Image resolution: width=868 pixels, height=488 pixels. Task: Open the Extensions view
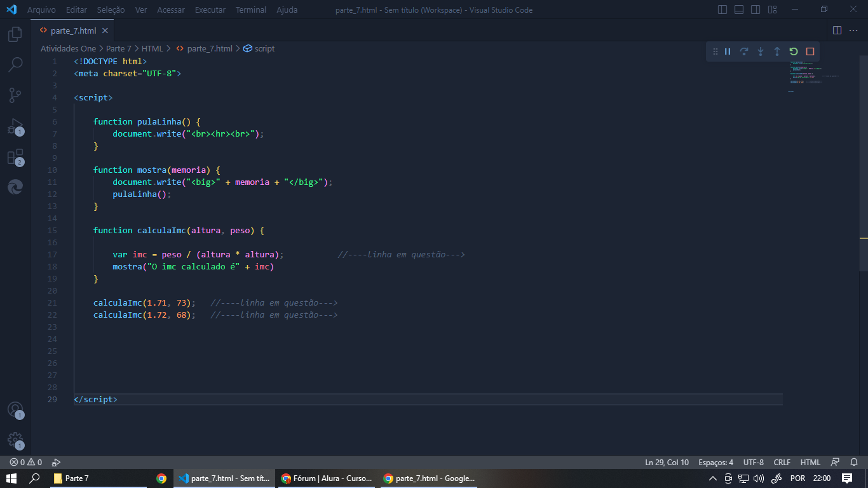15,156
